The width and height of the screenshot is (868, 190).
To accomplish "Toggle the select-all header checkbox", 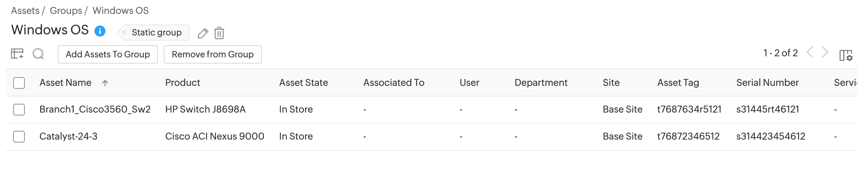I will point(19,83).
